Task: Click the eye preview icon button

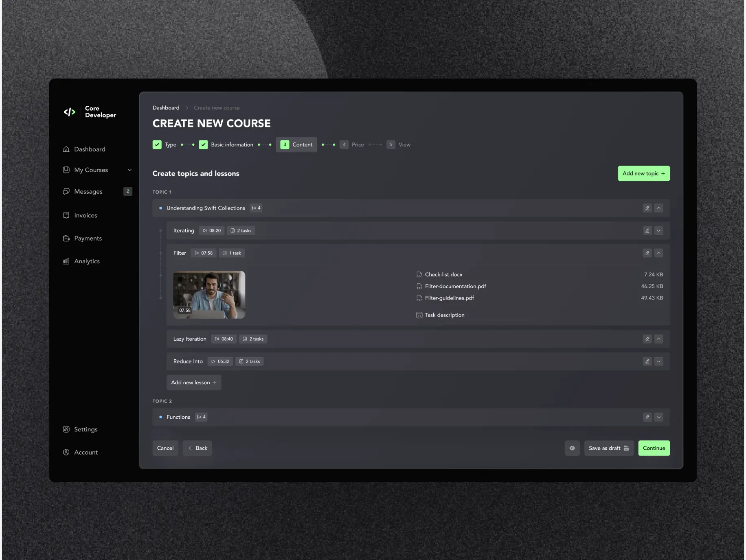Action: 572,448
